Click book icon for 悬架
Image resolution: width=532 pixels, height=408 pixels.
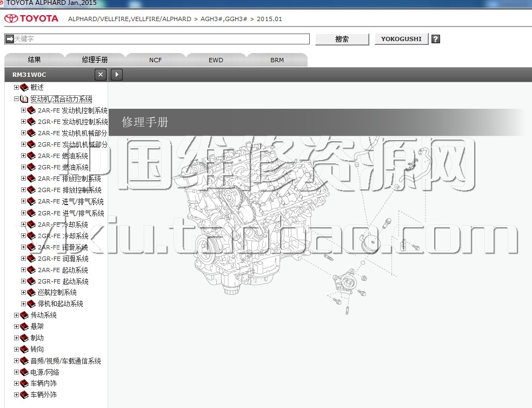point(24,326)
